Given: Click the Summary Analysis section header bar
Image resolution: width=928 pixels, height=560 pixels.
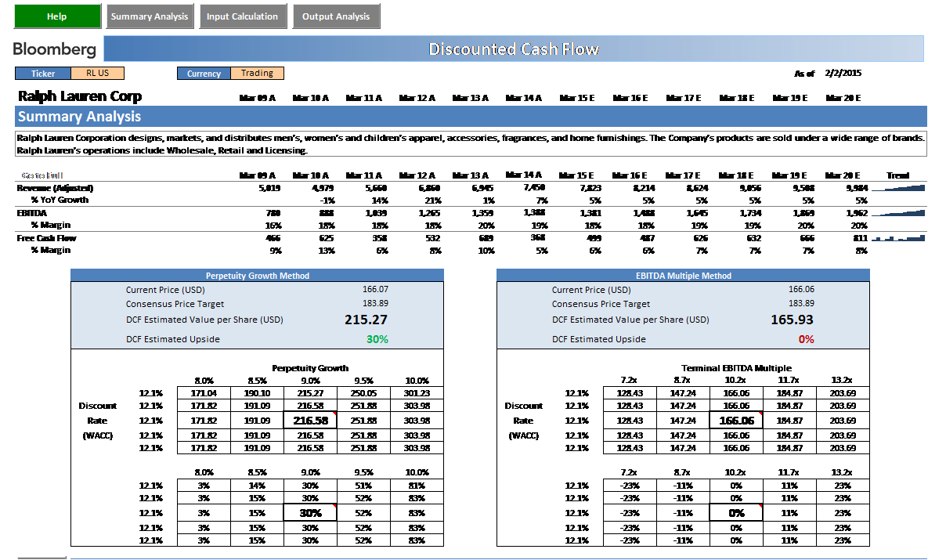Looking at the screenshot, I should [x=471, y=116].
